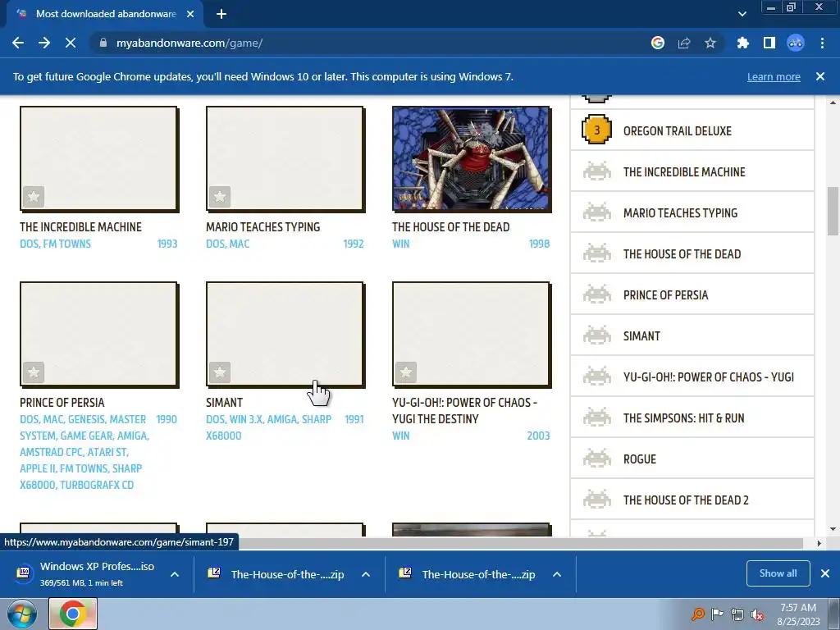Click the Action Center flag tray icon

click(717, 614)
